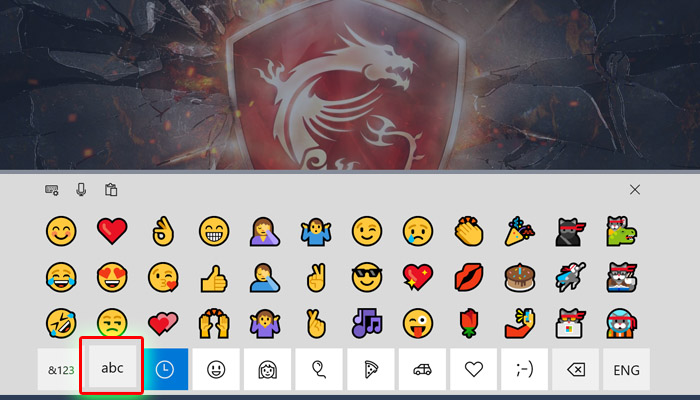Select the red rose emoji
The height and width of the screenshot is (400, 700).
469,324
